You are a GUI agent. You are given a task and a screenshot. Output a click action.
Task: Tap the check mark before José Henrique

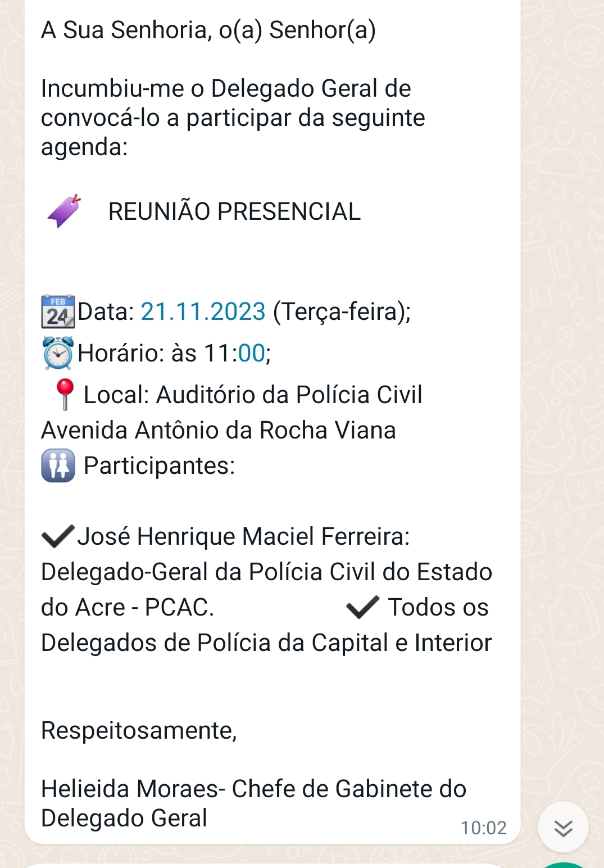58,536
